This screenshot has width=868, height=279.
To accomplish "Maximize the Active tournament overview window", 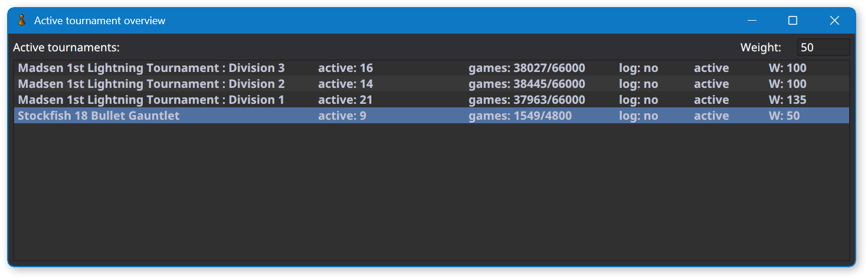I will tap(793, 21).
